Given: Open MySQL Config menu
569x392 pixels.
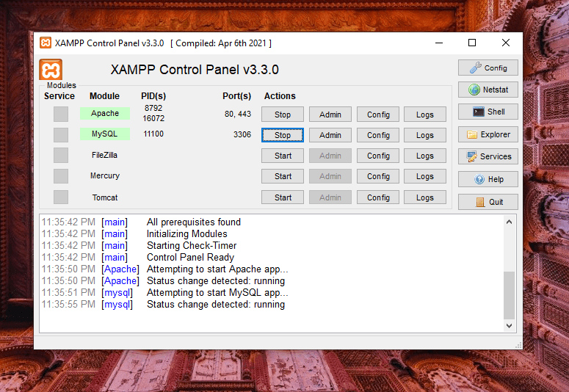Looking at the screenshot, I should [378, 135].
